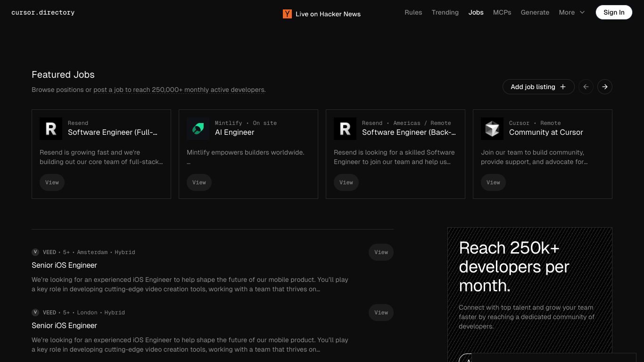Click the Featured Jobs heading
The image size is (644, 362).
click(63, 74)
